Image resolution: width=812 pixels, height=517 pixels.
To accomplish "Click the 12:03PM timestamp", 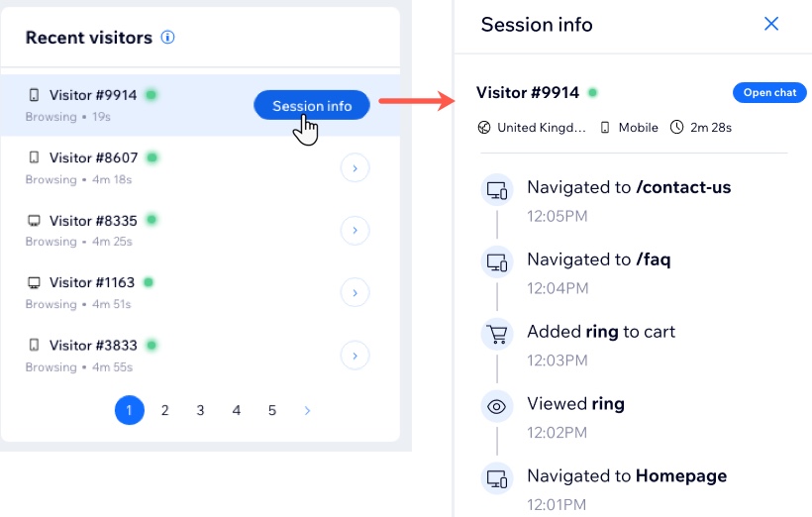I will 558,361.
